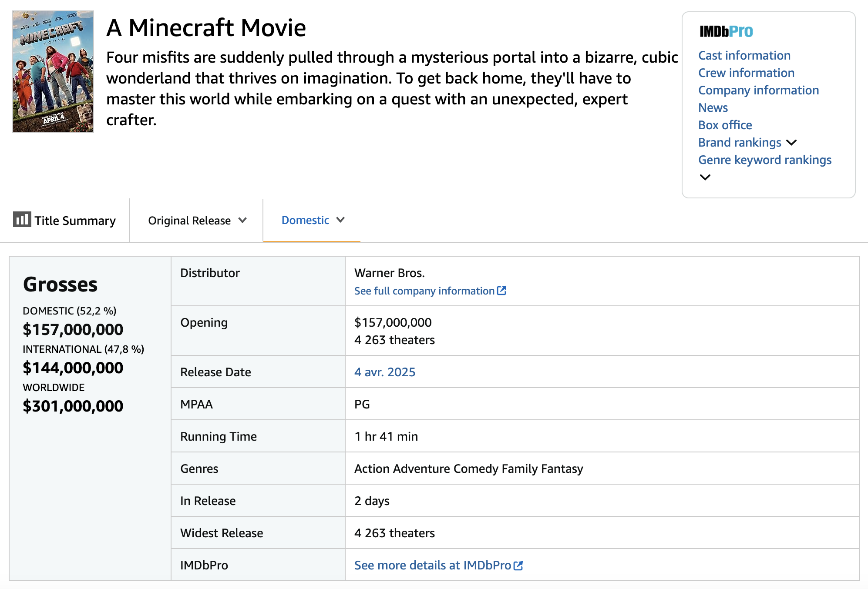The width and height of the screenshot is (868, 589).
Task: Click See more details at IMDbPro
Action: pyautogui.click(x=433, y=565)
